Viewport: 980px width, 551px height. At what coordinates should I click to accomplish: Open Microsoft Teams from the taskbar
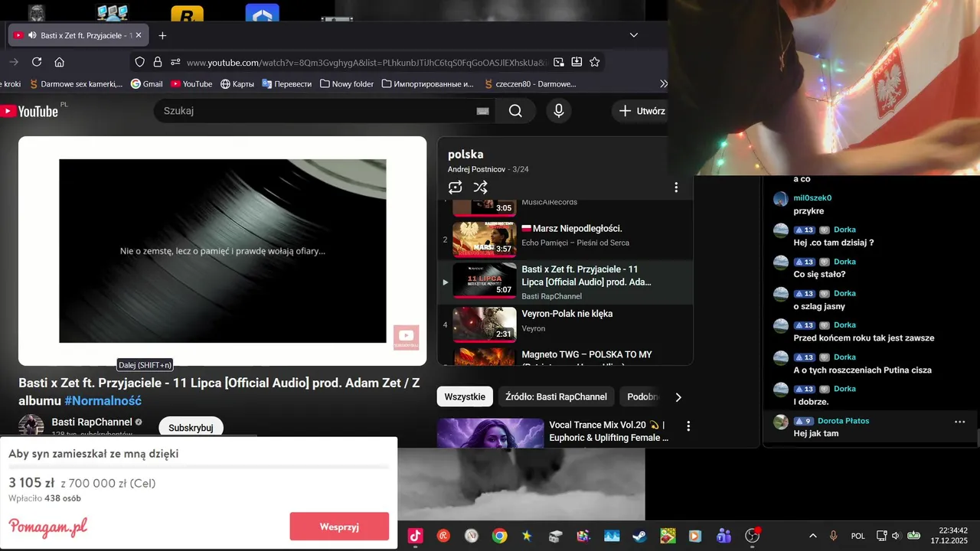pyautogui.click(x=724, y=536)
